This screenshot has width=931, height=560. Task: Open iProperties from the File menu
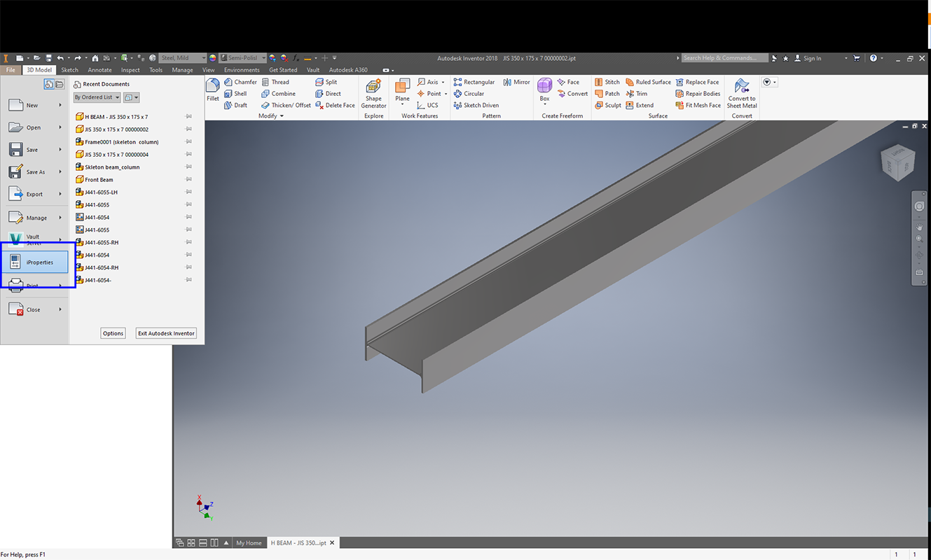(x=35, y=262)
